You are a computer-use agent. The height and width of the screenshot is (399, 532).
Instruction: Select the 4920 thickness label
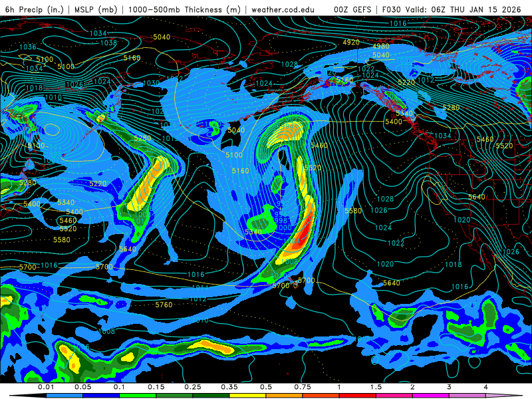351,42
